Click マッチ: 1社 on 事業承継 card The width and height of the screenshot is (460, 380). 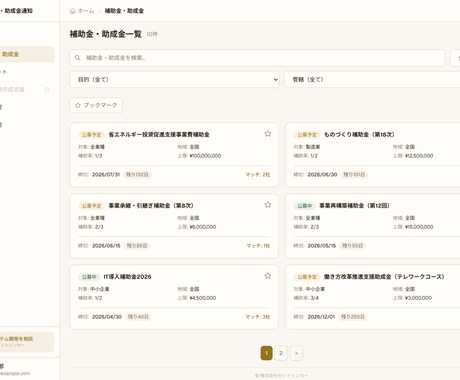click(258, 246)
